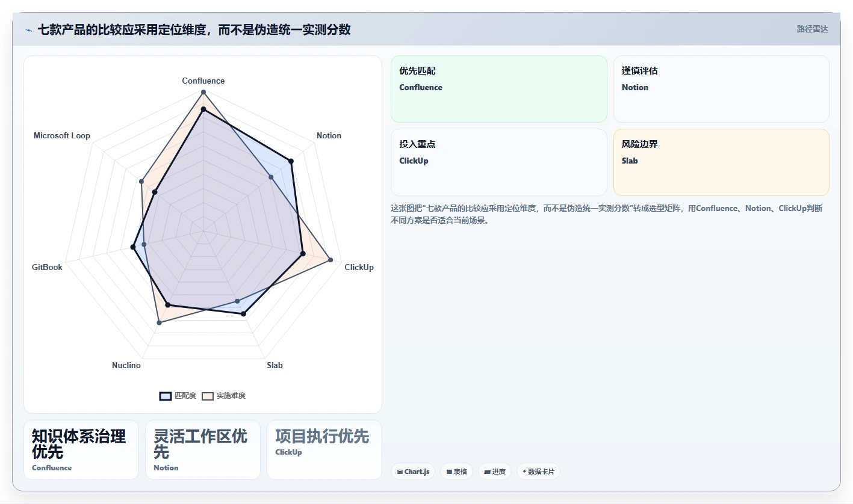Open the green 优先匹配 Confluence card
Screen dimensions: 853x504
click(x=499, y=89)
